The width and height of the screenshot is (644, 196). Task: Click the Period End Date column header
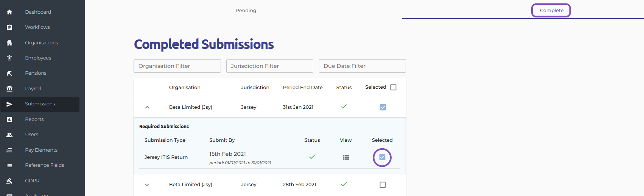tap(303, 88)
